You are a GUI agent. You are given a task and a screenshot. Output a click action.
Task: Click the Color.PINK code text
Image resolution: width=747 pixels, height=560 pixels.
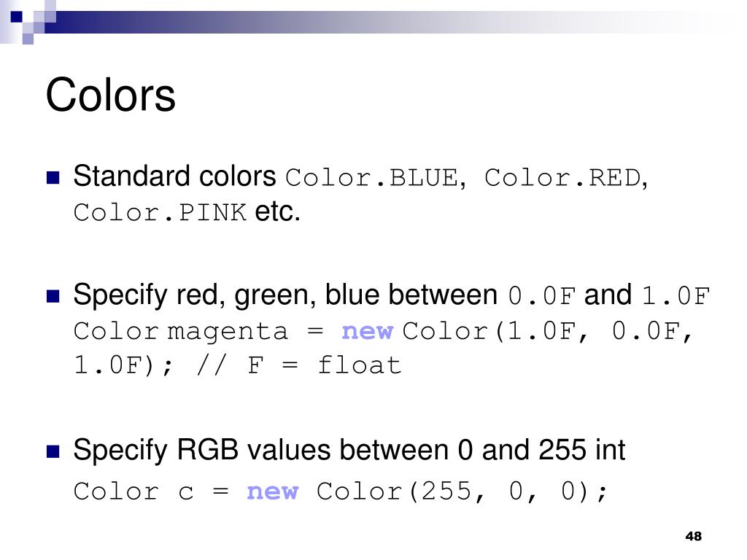pos(160,212)
